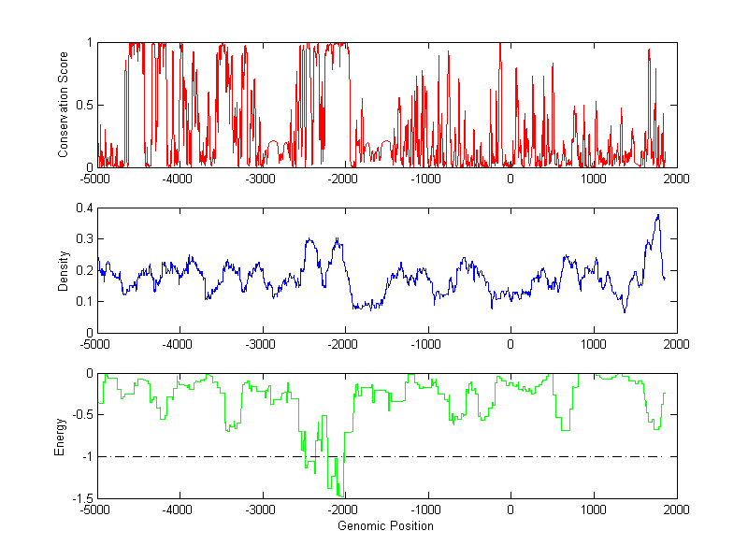Click the -4000 tick label under energy plot
This screenshot has width=748, height=560.
point(179,510)
